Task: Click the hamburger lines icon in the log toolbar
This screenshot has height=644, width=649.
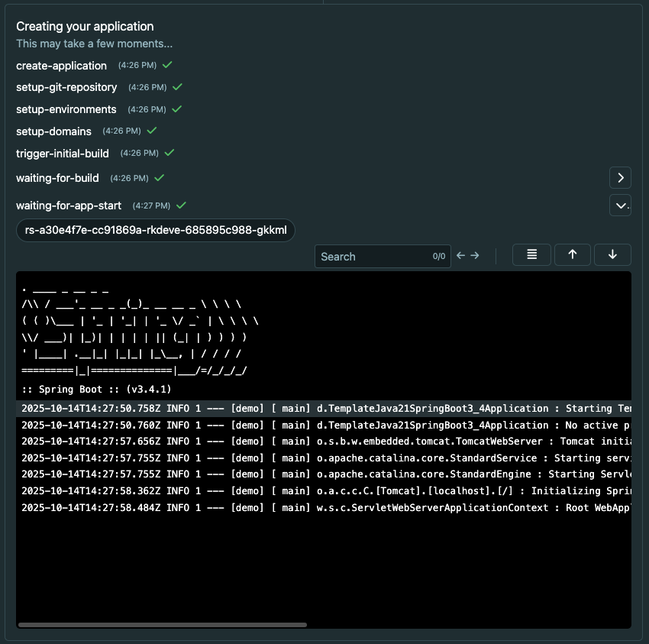Action: point(531,254)
